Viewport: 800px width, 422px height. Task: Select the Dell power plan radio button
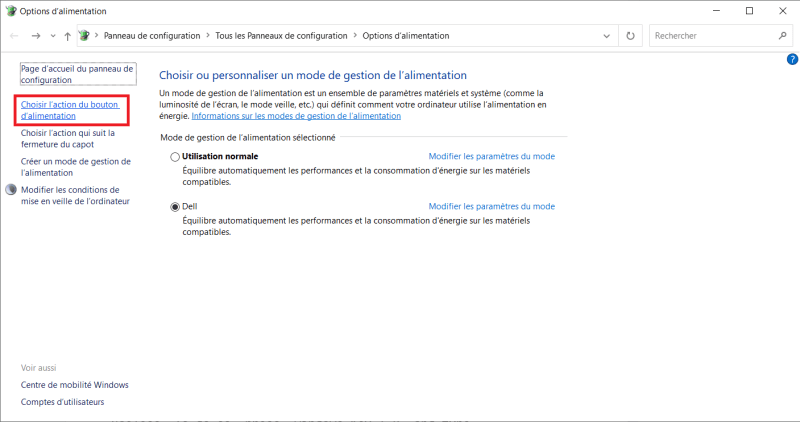tap(175, 207)
